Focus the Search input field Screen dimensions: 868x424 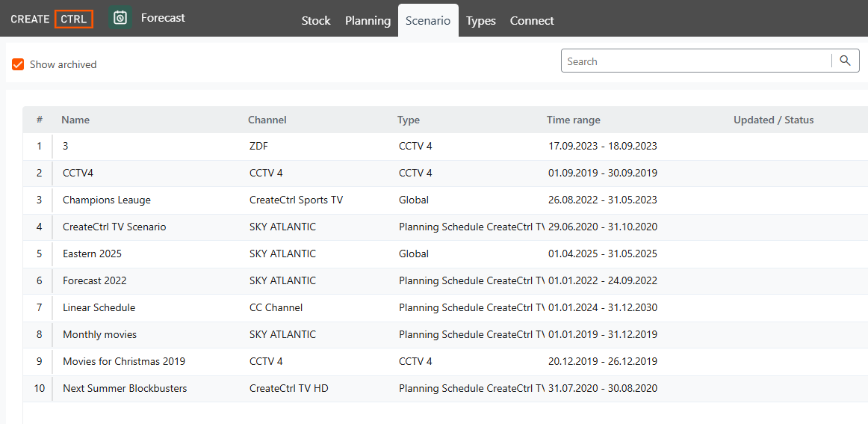[698, 61]
